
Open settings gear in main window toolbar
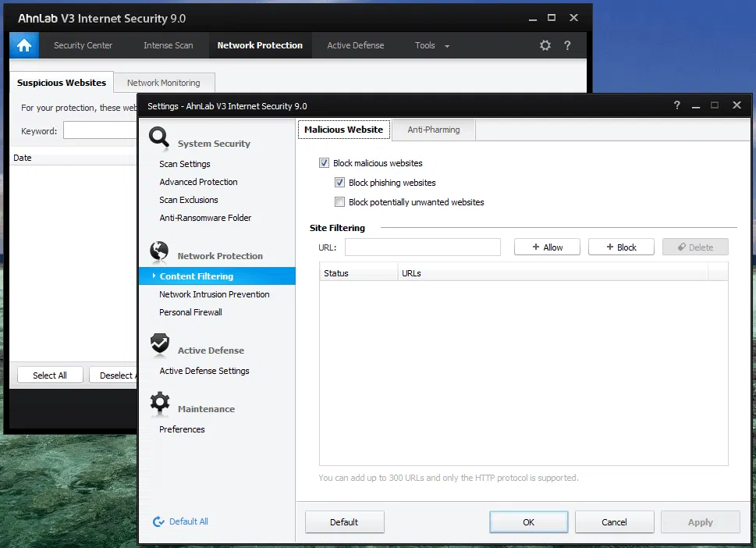pos(545,45)
